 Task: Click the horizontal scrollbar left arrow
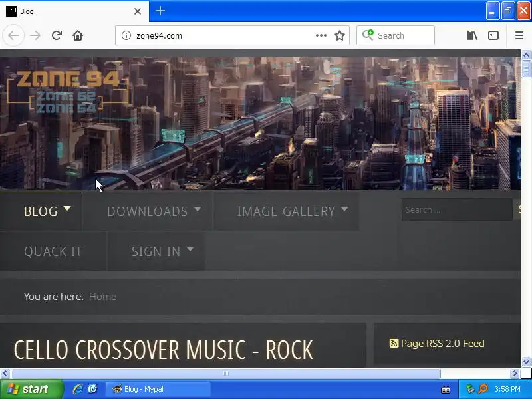pyautogui.click(x=5, y=374)
